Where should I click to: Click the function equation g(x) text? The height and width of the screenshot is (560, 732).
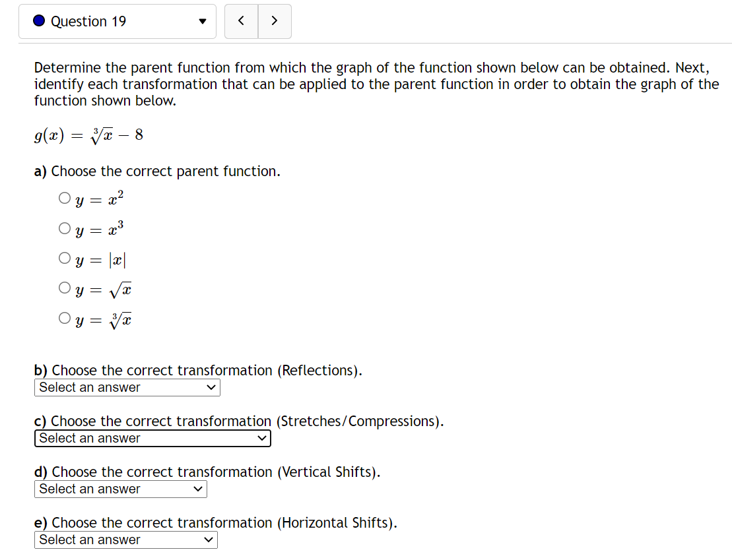(x=89, y=134)
